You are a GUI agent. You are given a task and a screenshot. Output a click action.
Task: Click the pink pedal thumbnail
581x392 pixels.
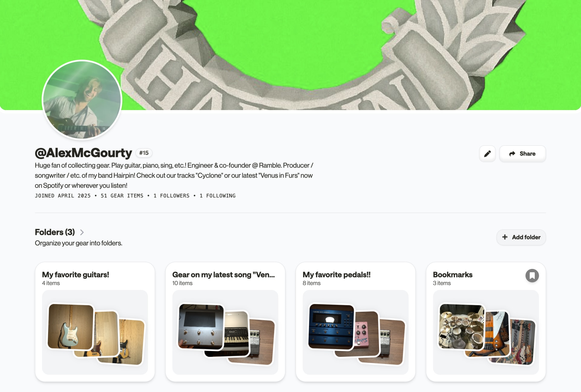(366, 333)
